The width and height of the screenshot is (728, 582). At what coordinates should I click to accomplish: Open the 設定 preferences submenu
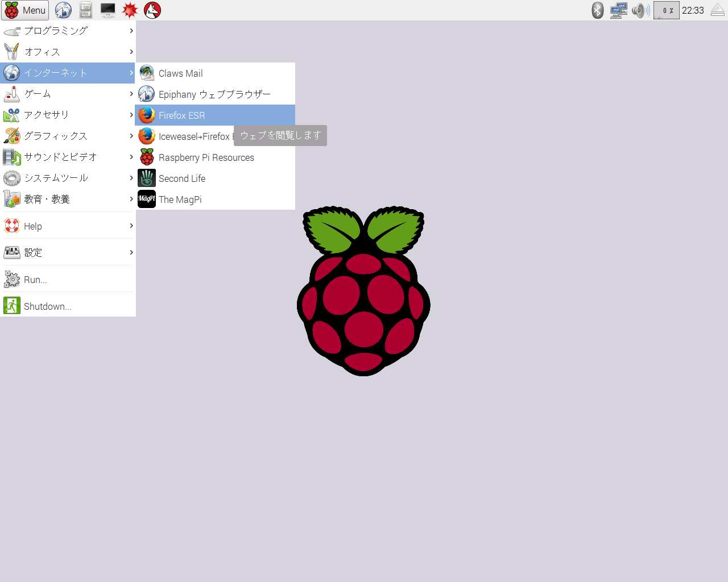(68, 252)
